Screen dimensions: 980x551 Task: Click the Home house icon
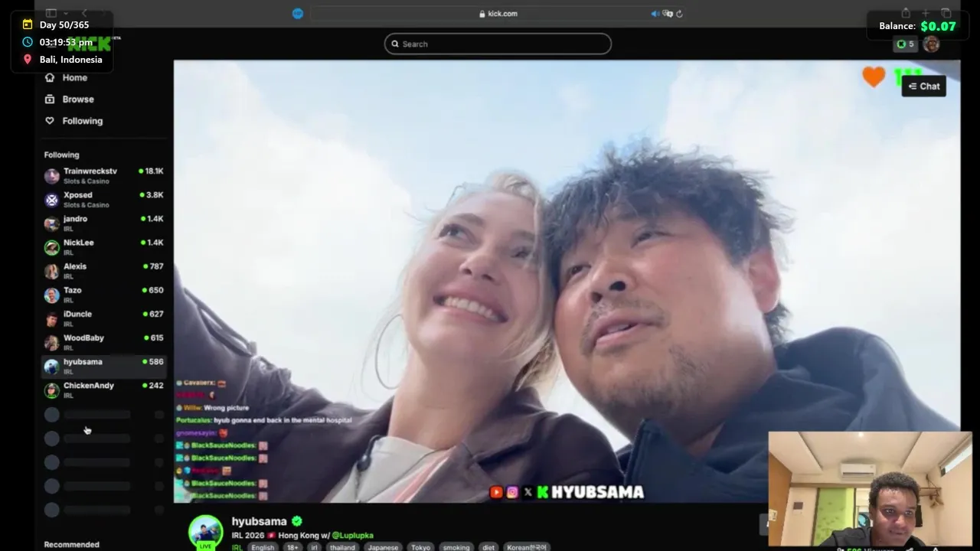pyautogui.click(x=50, y=77)
